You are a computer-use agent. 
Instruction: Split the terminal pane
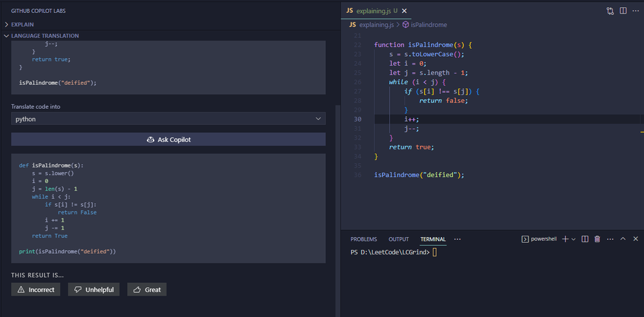(x=585, y=239)
